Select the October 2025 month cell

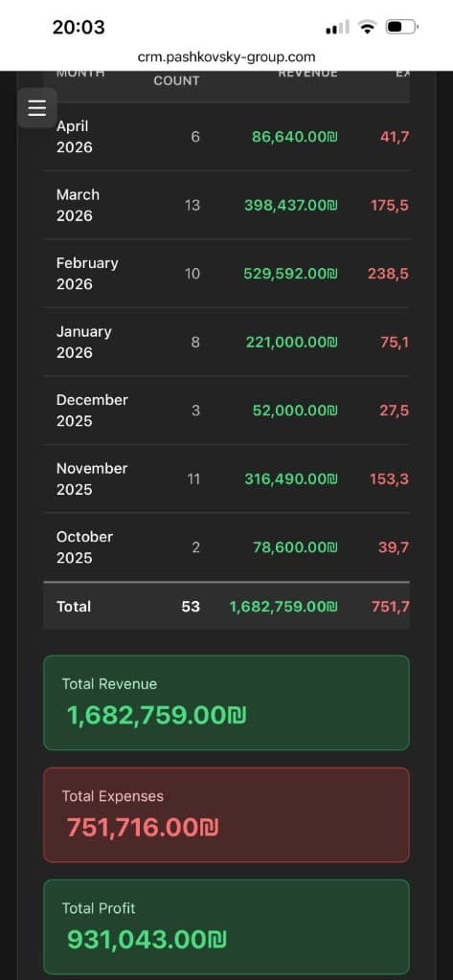84,547
